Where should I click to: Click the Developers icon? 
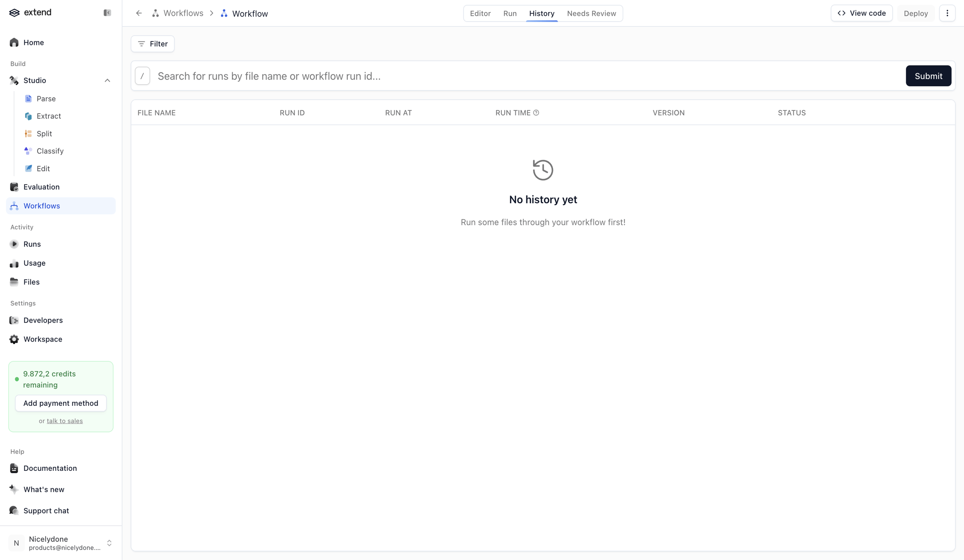(x=14, y=320)
